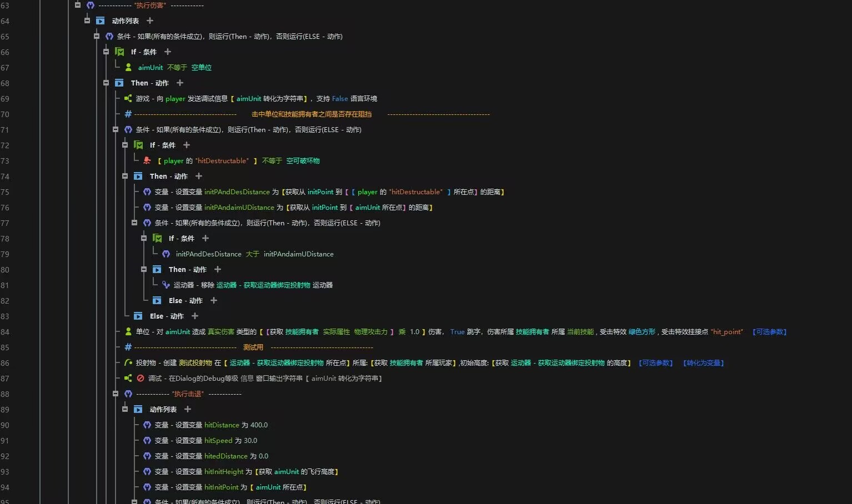Screen dimensions: 852x504
Task: Click the variable icon on hitInitHeight line 93
Action: 147,471
